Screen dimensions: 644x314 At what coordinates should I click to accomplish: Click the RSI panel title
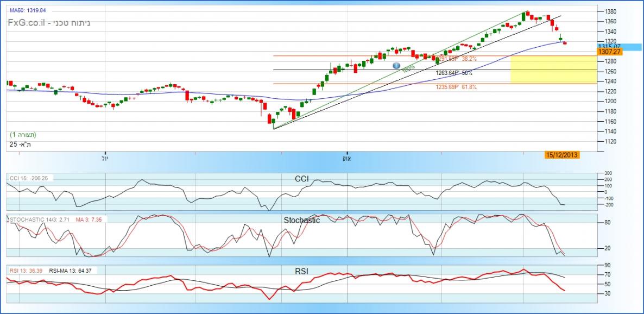tap(302, 270)
